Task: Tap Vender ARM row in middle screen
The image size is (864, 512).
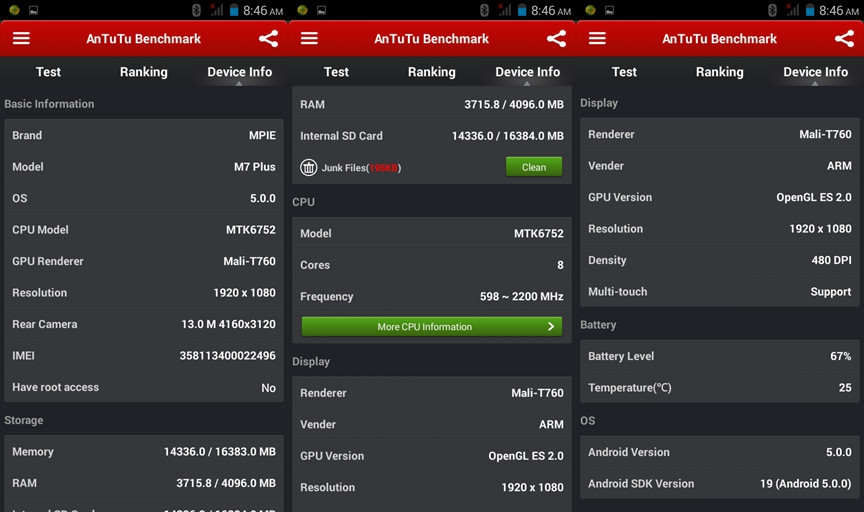Action: 432,424
